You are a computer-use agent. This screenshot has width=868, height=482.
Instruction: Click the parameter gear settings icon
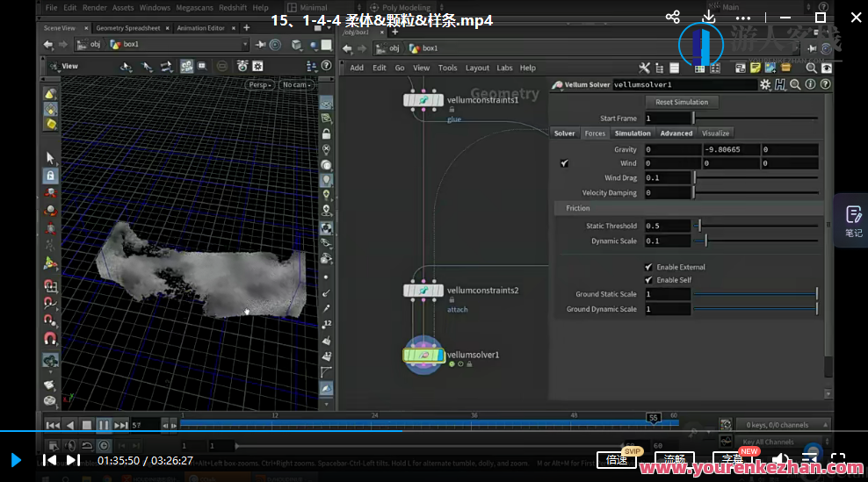coord(765,85)
